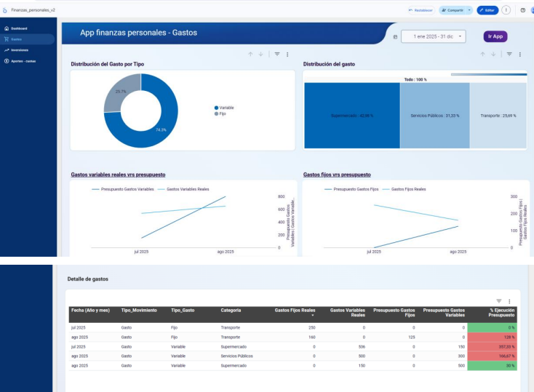Open three-dot menu above the treemap chart
The image size is (534, 392).
point(519,55)
